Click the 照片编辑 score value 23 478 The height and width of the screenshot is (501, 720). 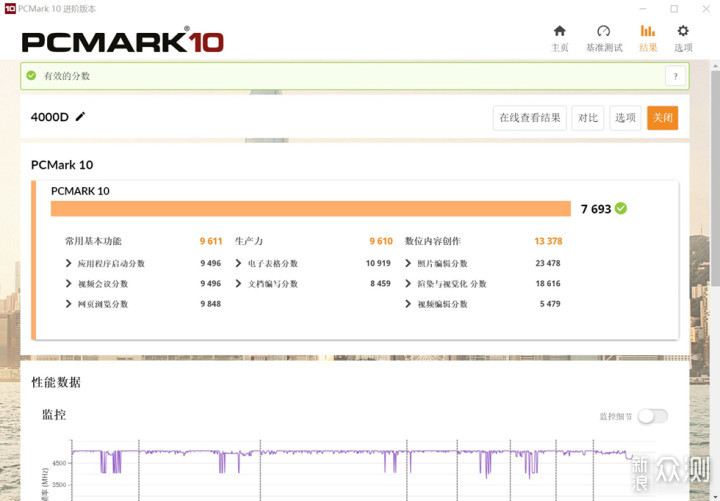[548, 263]
